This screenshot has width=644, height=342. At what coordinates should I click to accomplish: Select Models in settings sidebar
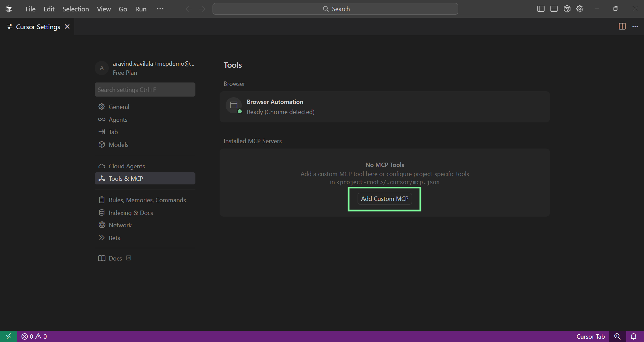click(119, 145)
